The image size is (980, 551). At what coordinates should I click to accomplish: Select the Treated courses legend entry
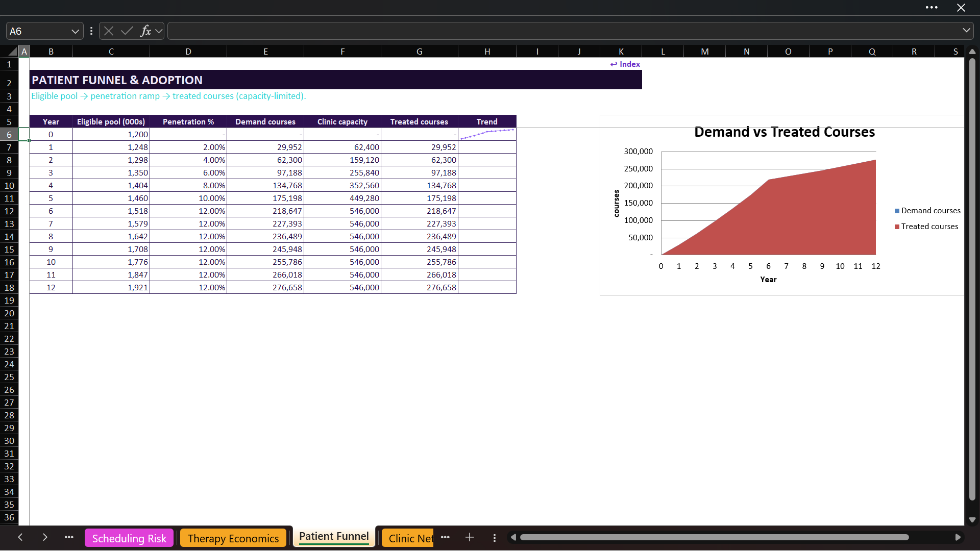coord(926,227)
